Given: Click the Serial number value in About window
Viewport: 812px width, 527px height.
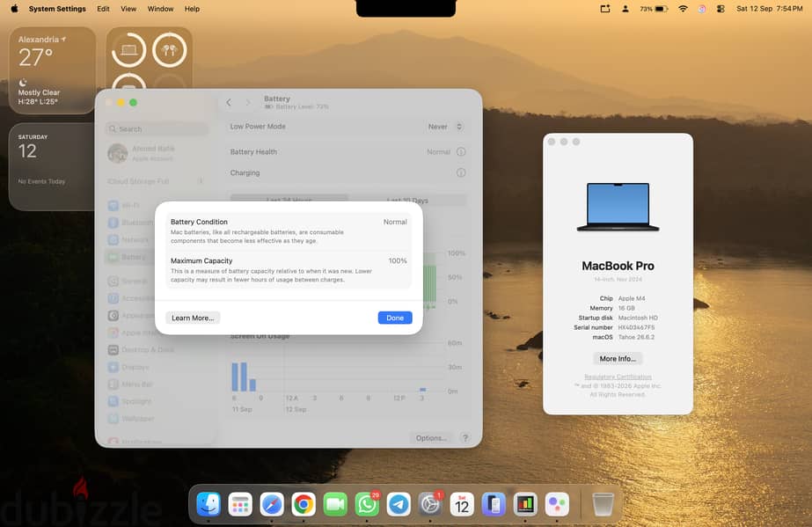Looking at the screenshot, I should (636, 327).
